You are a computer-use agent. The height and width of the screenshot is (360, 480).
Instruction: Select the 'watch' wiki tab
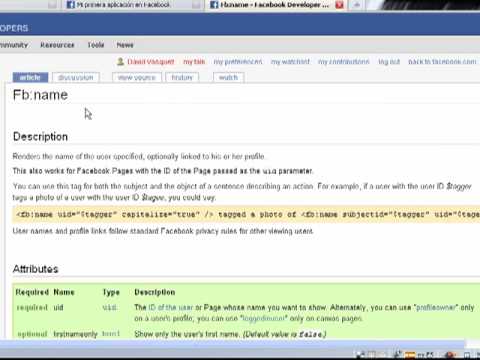pyautogui.click(x=228, y=77)
